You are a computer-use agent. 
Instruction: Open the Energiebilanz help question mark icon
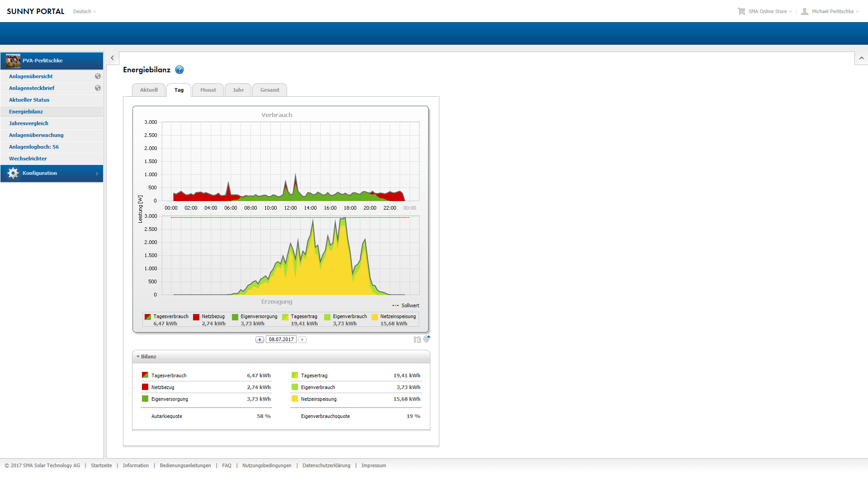(179, 70)
